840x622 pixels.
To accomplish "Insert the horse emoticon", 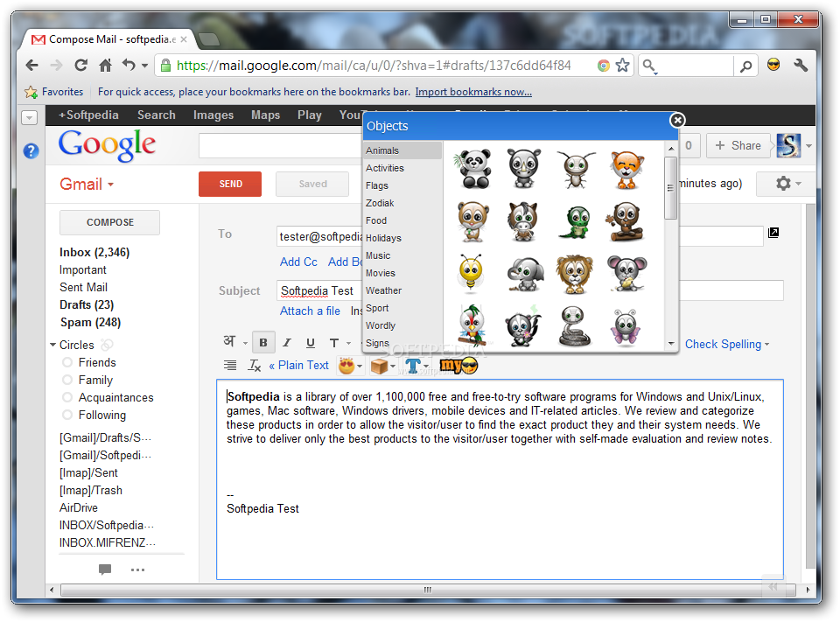I will tap(523, 222).
